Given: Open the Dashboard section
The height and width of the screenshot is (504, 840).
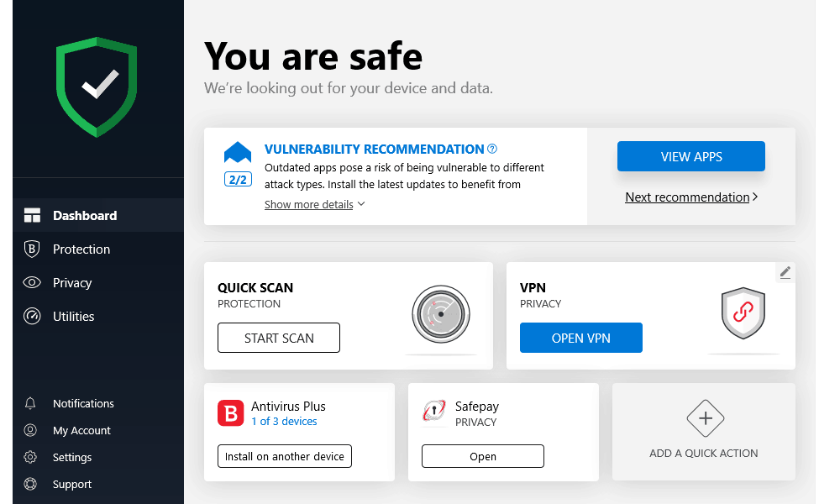Looking at the screenshot, I should point(98,215).
